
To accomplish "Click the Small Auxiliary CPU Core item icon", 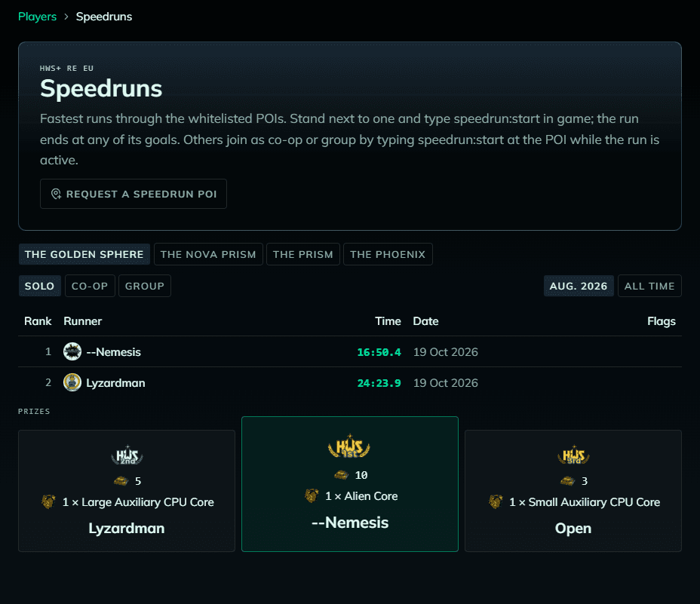I will (496, 501).
